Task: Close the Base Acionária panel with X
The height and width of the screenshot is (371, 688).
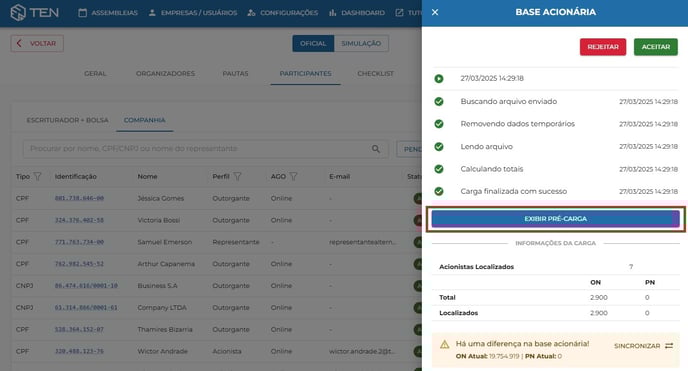Action: point(435,12)
